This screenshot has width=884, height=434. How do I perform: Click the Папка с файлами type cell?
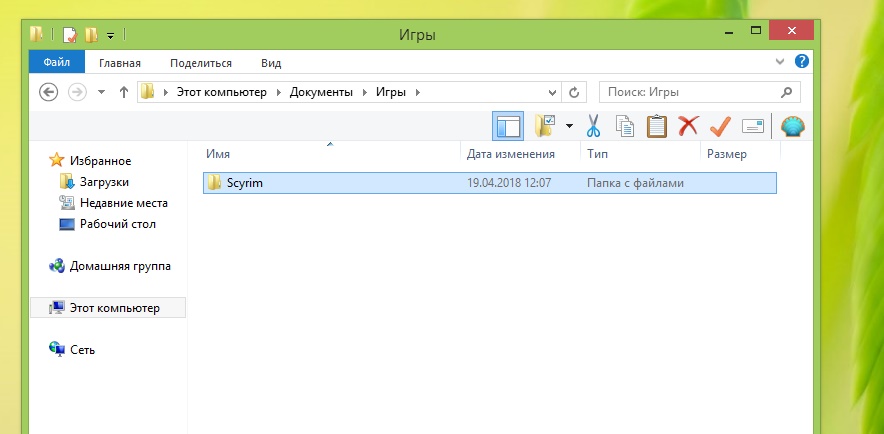point(635,183)
